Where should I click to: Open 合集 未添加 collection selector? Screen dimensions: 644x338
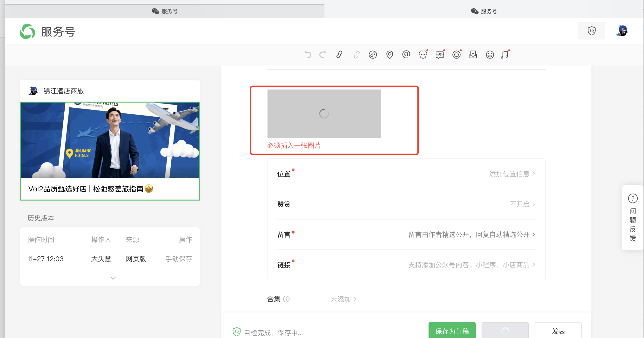click(343, 299)
